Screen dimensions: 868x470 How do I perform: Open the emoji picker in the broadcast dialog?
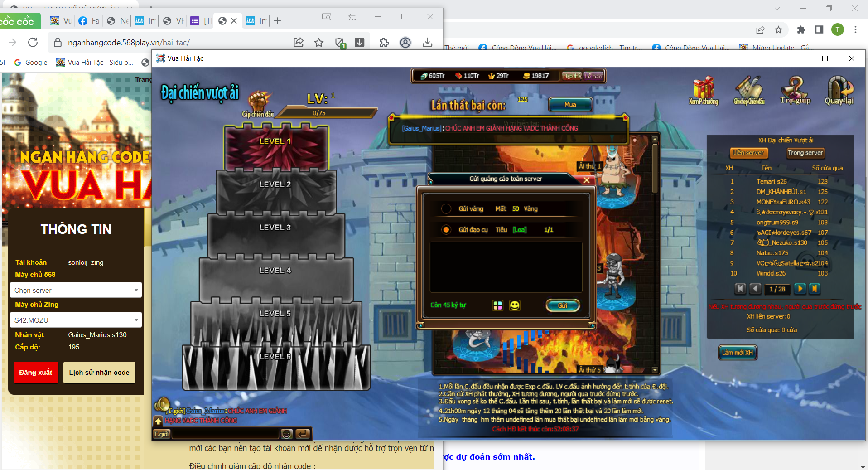point(515,305)
